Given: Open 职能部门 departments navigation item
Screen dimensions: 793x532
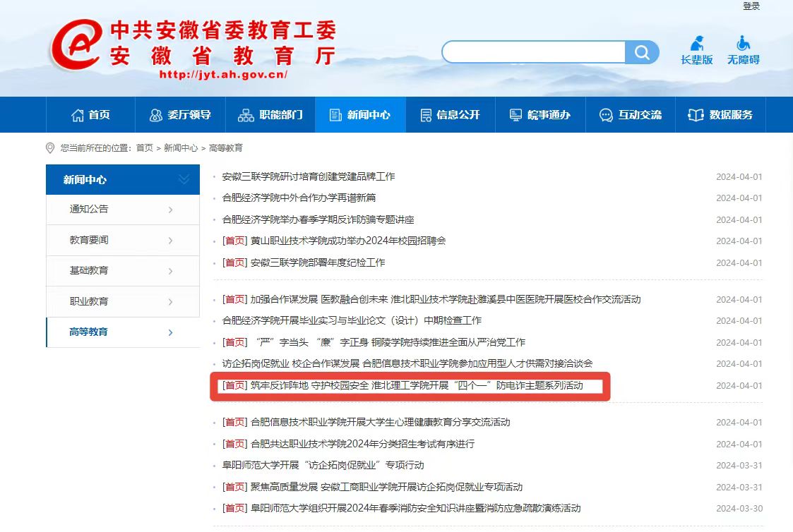Looking at the screenshot, I should (270, 115).
